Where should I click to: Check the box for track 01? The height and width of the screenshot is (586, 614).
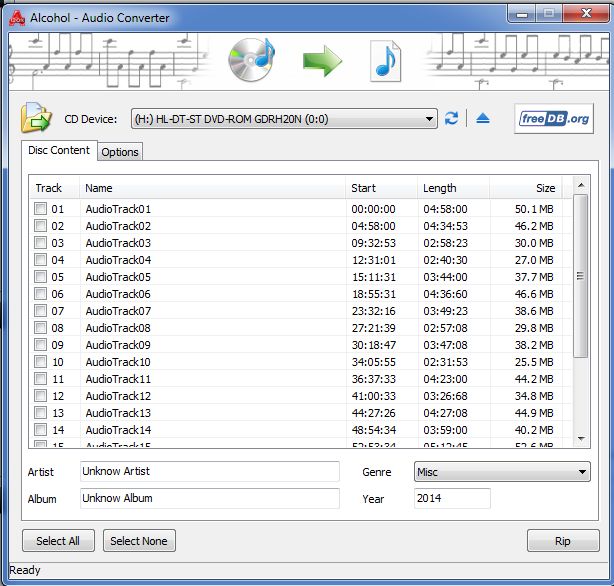tap(40, 208)
